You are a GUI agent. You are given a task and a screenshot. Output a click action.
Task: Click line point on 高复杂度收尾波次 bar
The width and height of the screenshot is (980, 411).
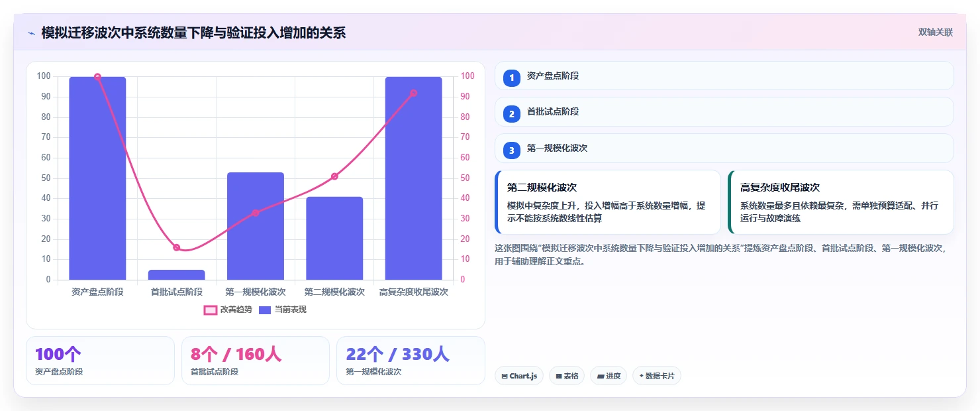click(x=413, y=93)
